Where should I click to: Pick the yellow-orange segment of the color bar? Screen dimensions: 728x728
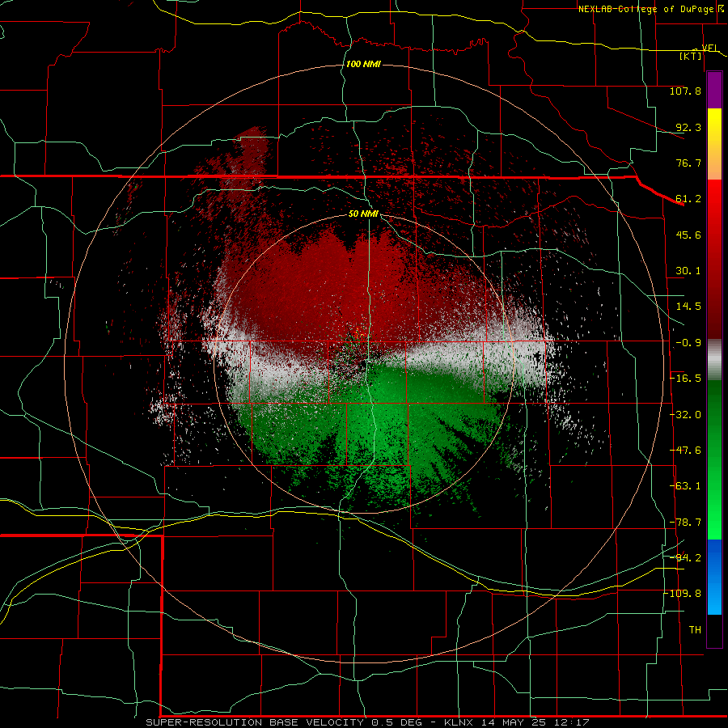714,145
